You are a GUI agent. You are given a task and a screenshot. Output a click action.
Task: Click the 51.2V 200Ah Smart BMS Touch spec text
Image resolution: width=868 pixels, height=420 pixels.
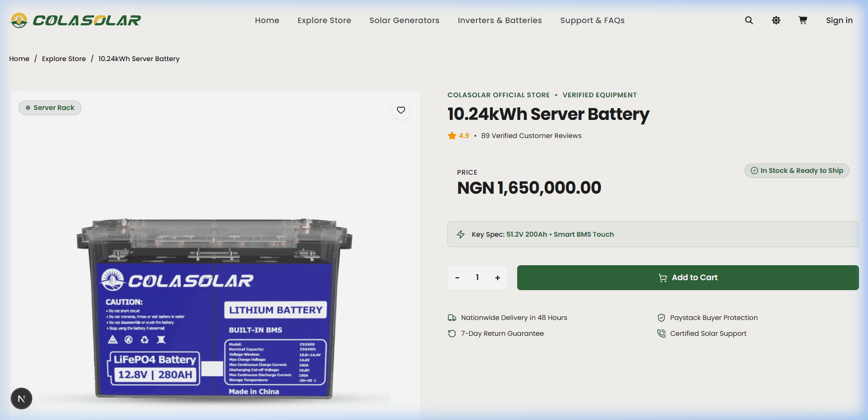tap(560, 234)
